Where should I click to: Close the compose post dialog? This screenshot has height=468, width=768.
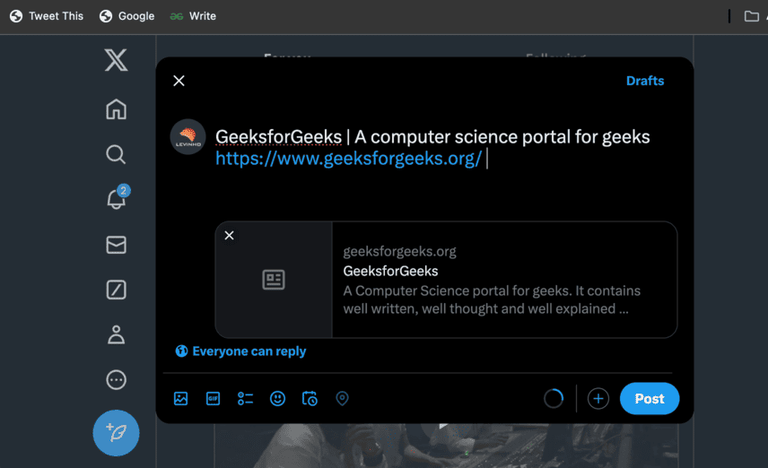[179, 81]
